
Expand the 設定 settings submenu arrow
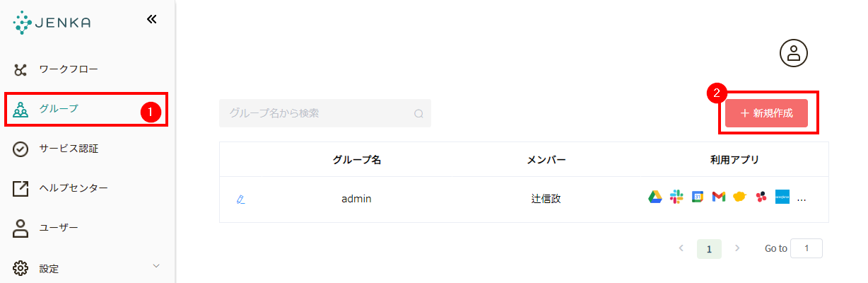tap(156, 266)
